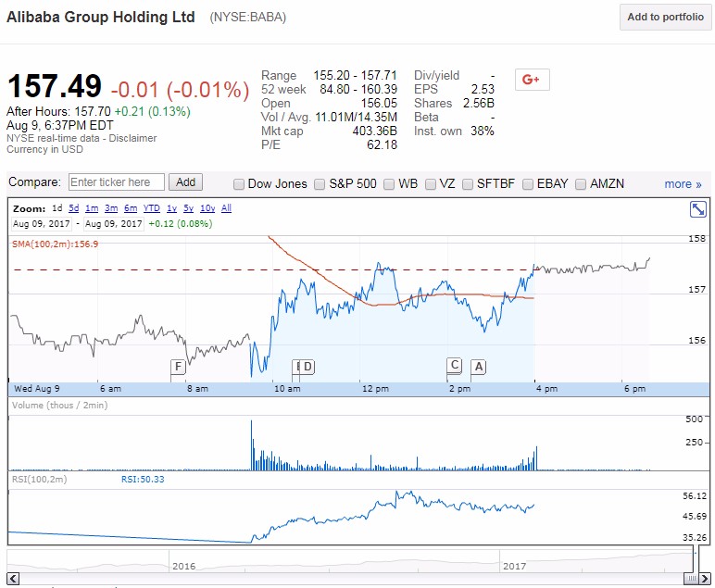Click the Wed Aug 9 axis label
This screenshot has width=715, height=588.
[37, 389]
